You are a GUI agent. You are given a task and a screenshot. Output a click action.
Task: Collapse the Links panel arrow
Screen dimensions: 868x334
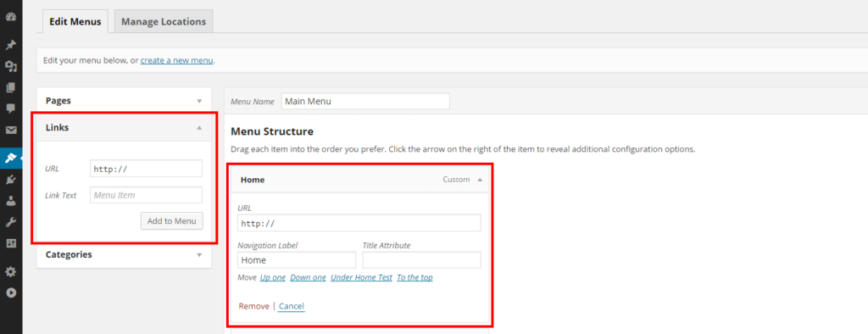[x=199, y=127]
